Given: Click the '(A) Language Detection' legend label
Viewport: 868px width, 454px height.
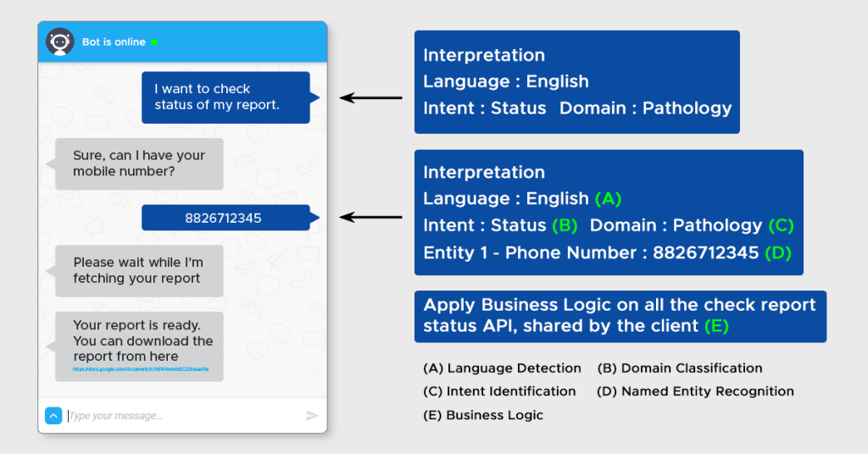Looking at the screenshot, I should pos(502,368).
